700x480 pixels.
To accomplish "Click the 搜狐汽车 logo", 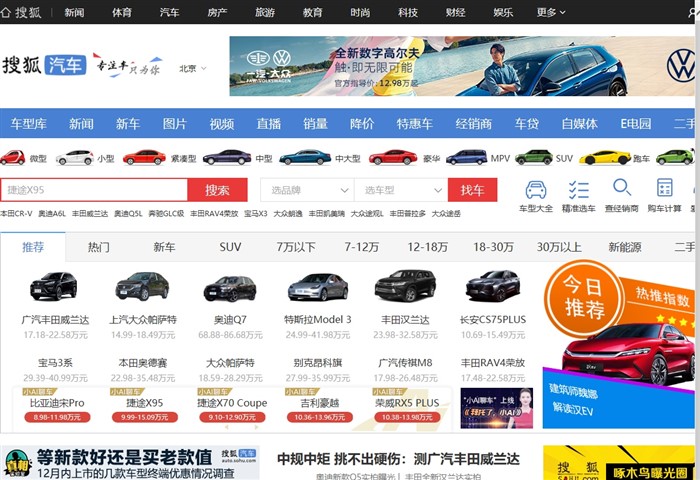I will pos(44,65).
